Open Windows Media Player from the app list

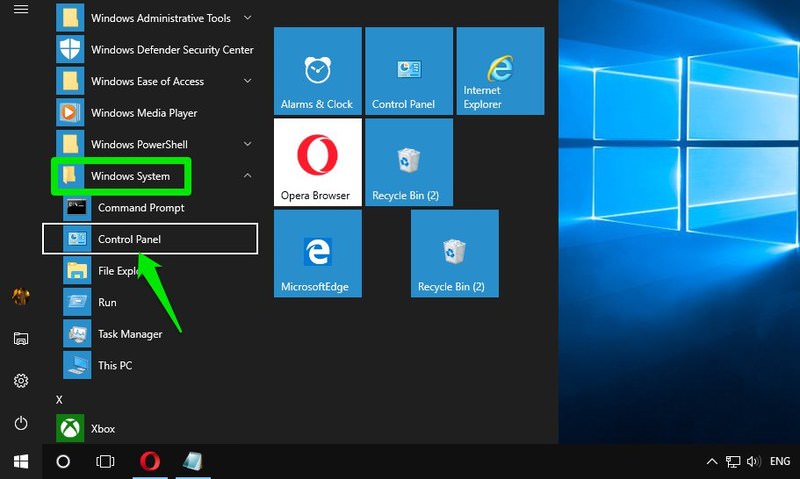143,113
